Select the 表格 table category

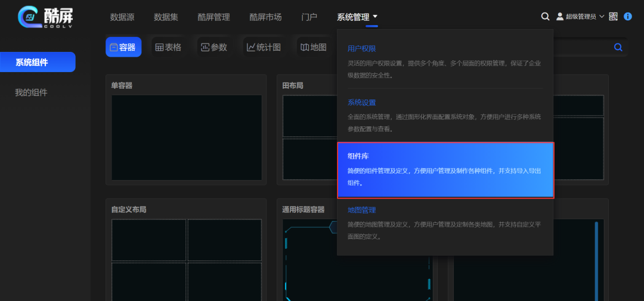coord(168,47)
